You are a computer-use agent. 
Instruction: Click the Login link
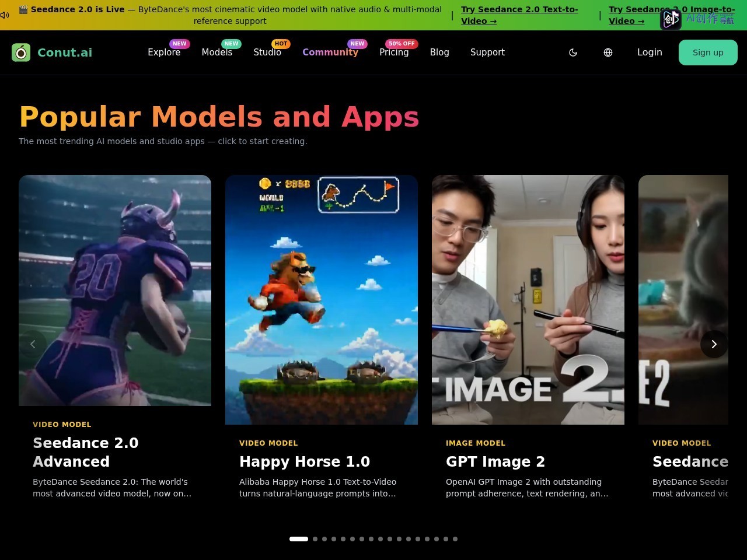click(650, 52)
